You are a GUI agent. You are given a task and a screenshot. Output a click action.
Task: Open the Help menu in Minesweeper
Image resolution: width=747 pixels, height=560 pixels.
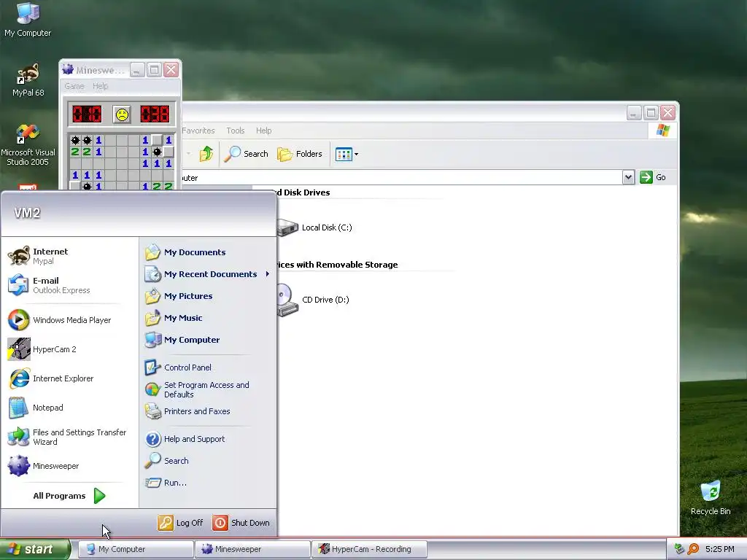coord(100,86)
